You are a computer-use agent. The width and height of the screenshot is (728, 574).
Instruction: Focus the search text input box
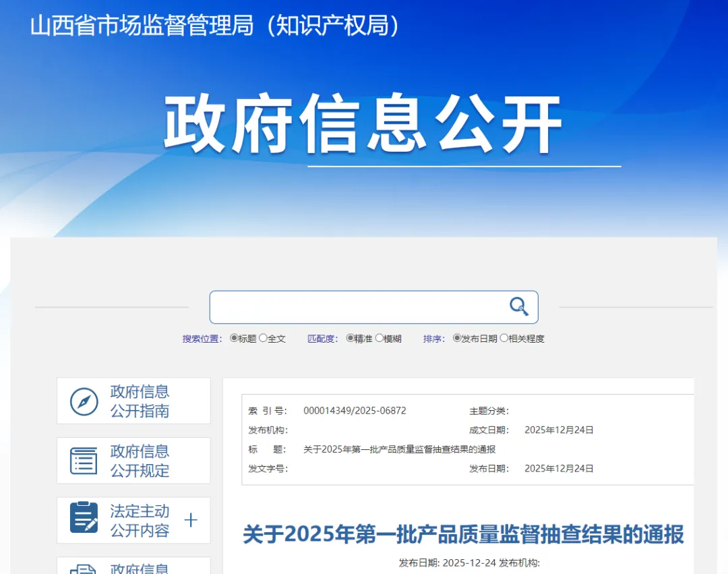click(357, 308)
